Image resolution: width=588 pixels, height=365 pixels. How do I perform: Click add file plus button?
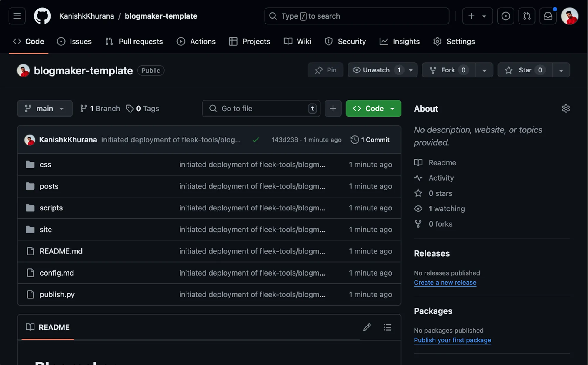point(333,109)
